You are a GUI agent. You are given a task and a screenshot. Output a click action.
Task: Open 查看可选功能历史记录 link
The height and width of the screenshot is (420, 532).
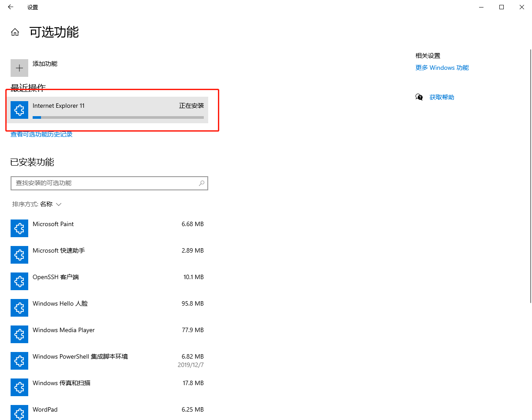click(x=41, y=134)
